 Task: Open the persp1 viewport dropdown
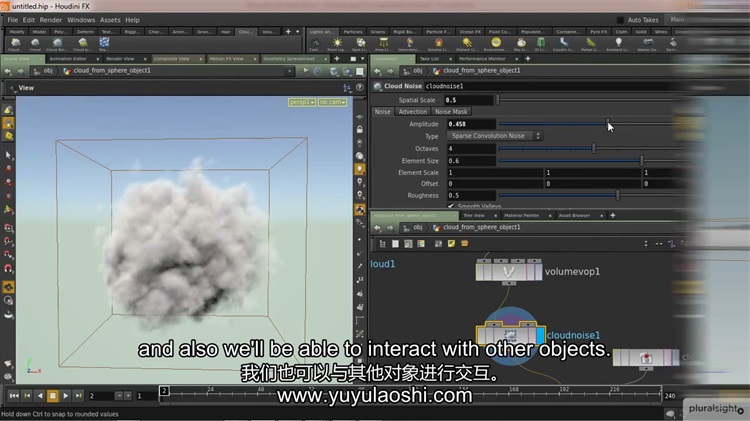(x=301, y=102)
